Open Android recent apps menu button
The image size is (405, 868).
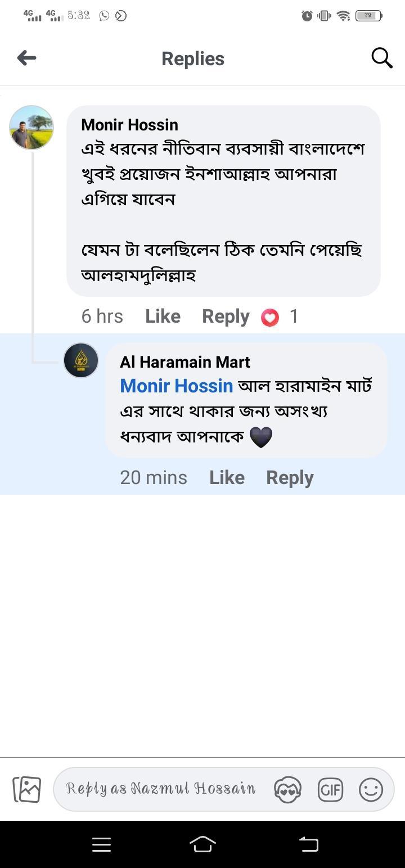(101, 844)
